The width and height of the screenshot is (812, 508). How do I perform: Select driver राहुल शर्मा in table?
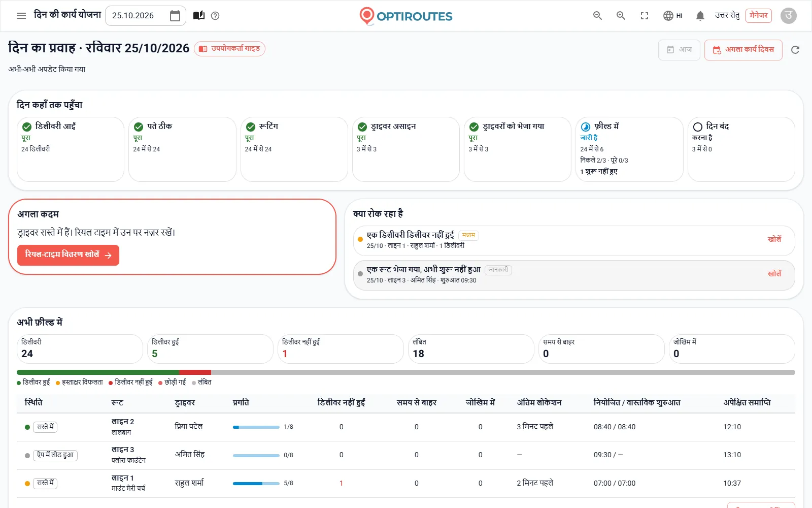click(x=189, y=483)
